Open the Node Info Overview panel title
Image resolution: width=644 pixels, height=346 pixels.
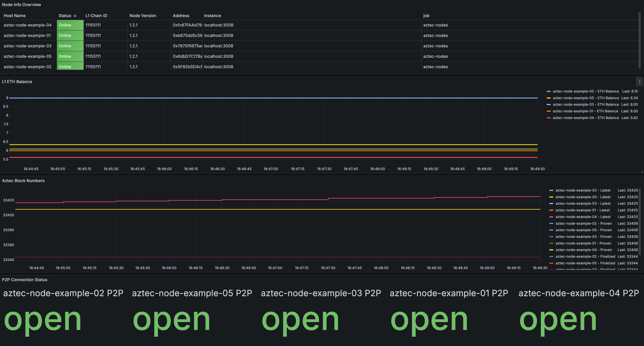(22, 4)
